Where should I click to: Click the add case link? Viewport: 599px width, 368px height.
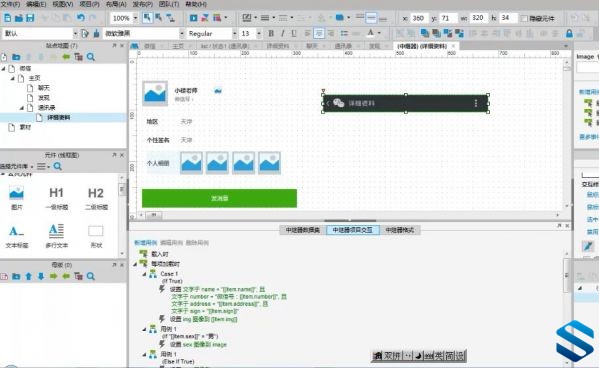(146, 243)
